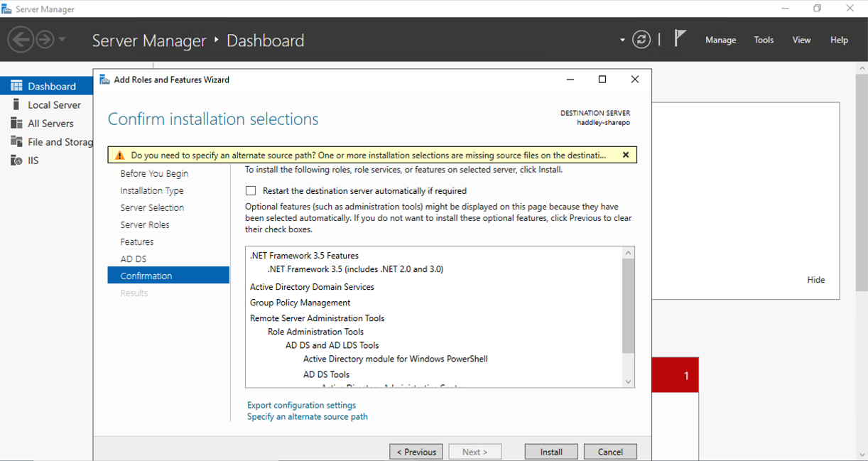The height and width of the screenshot is (461, 868).
Task: Open the Tools menu
Action: pos(764,40)
